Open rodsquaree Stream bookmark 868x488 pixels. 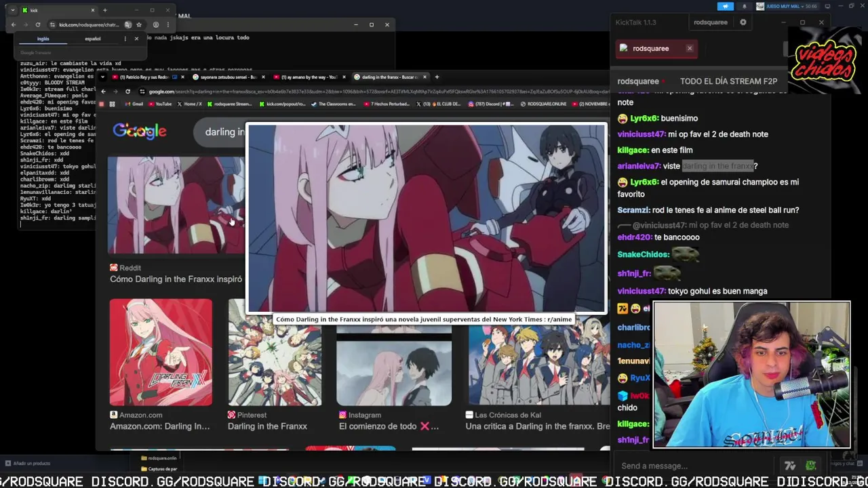pyautogui.click(x=229, y=104)
